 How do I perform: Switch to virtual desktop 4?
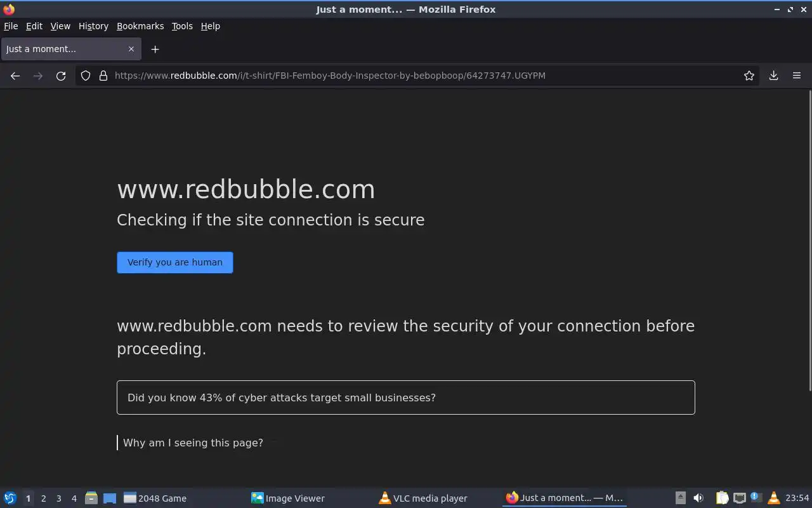pos(74,498)
